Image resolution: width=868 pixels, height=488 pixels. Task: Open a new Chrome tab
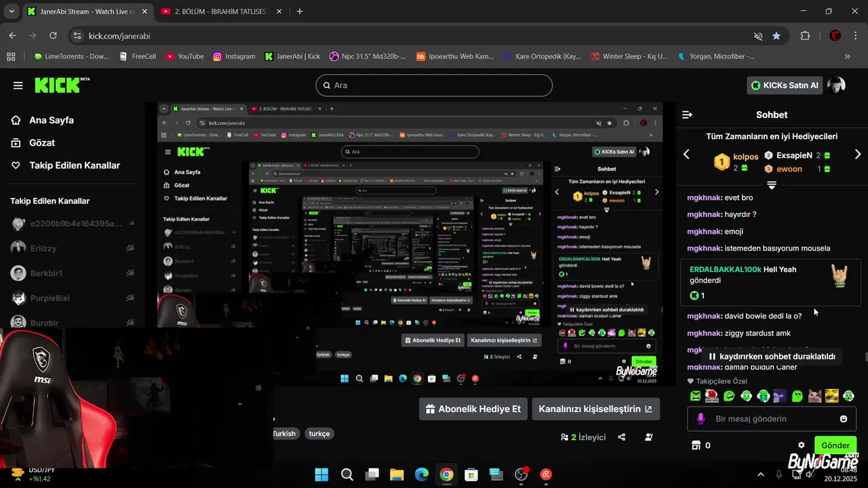[x=300, y=12]
